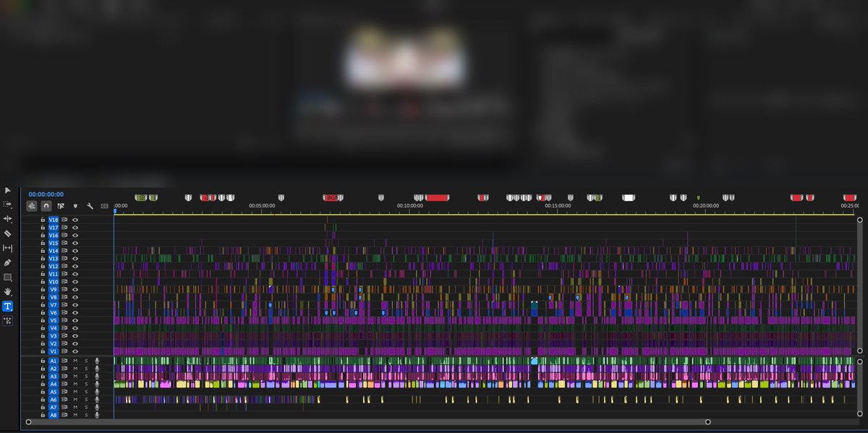Toggle sync lock on track A4
Screen dimensions: 868x433
64,385
